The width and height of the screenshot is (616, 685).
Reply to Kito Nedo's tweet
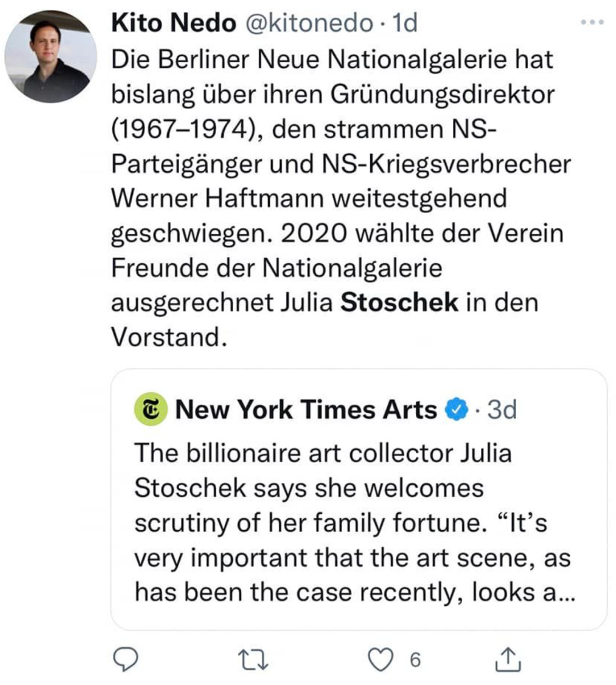[124, 660]
